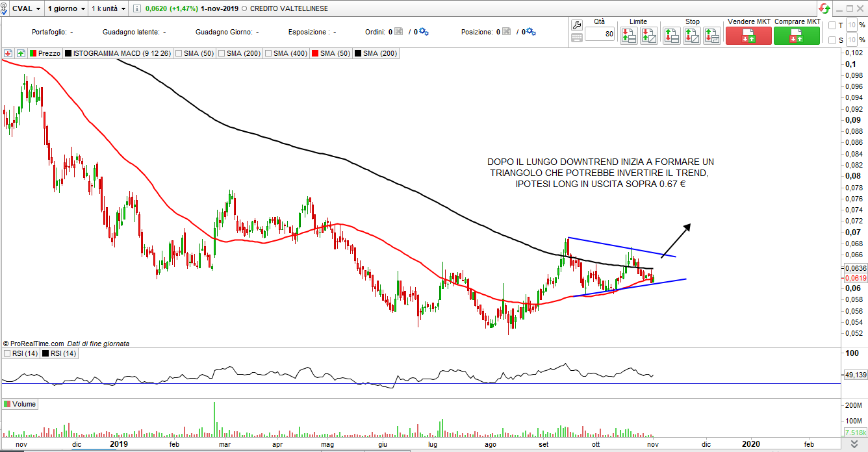This screenshot has height=452, width=868.
Task: Click the first Stop order icon
Action: (x=671, y=36)
